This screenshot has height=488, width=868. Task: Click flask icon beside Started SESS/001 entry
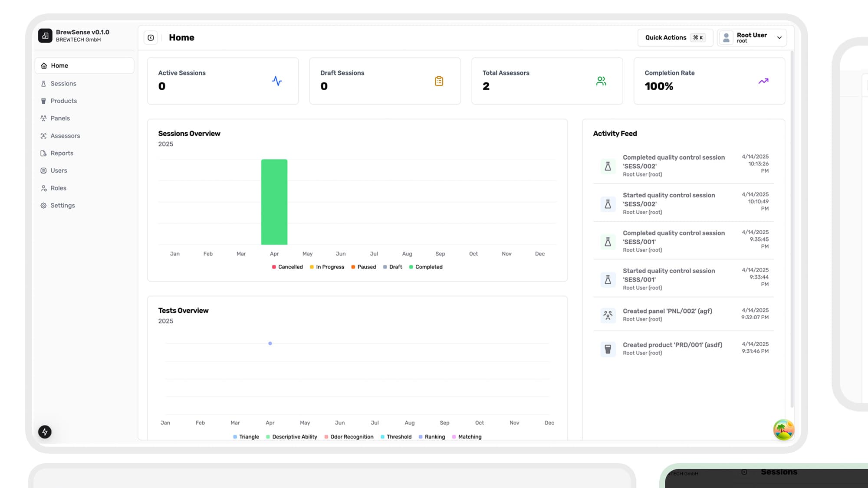point(608,279)
